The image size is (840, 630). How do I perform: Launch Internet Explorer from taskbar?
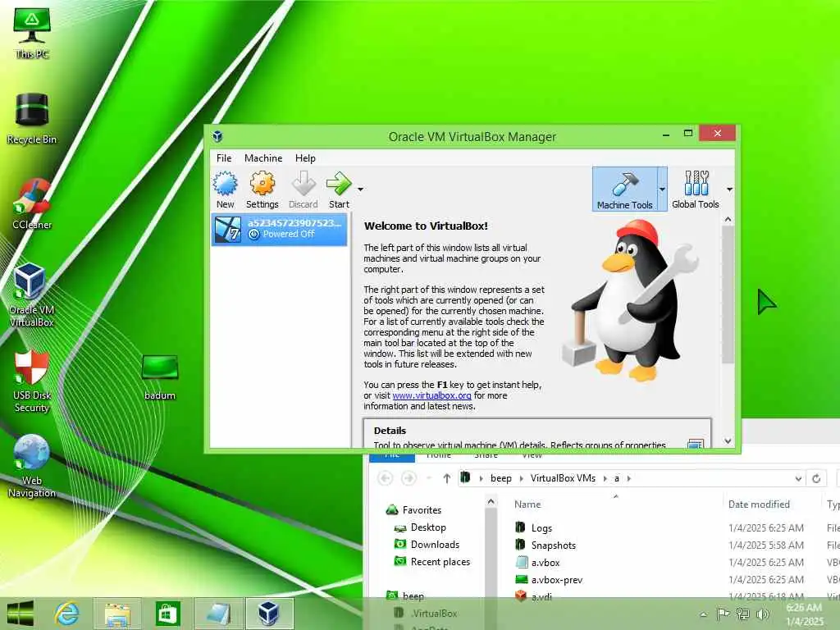(67, 614)
